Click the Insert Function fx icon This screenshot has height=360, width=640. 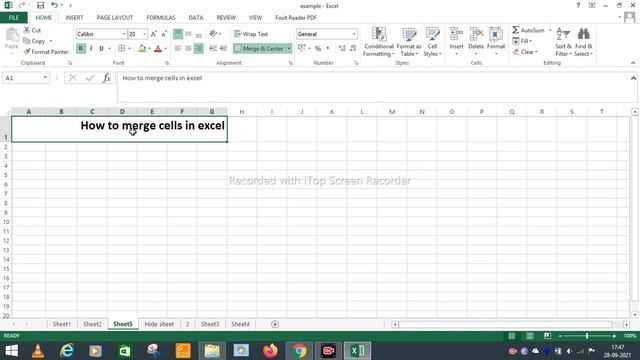point(107,78)
